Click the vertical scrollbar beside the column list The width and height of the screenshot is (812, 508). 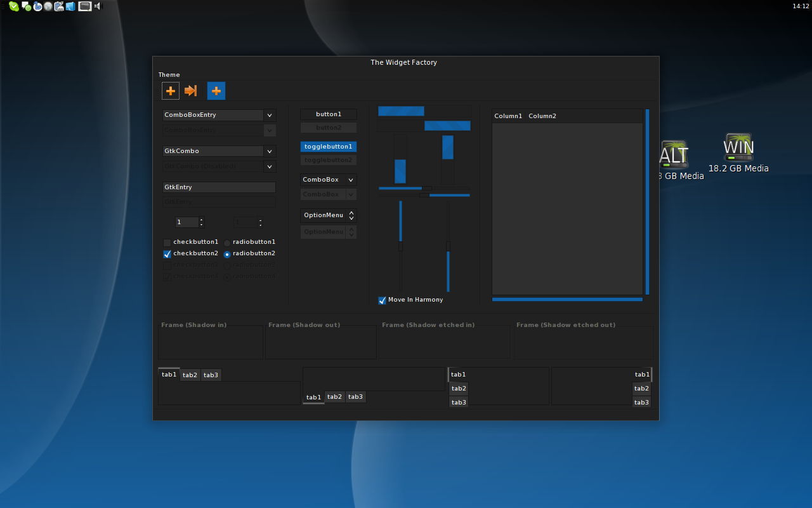point(648,202)
